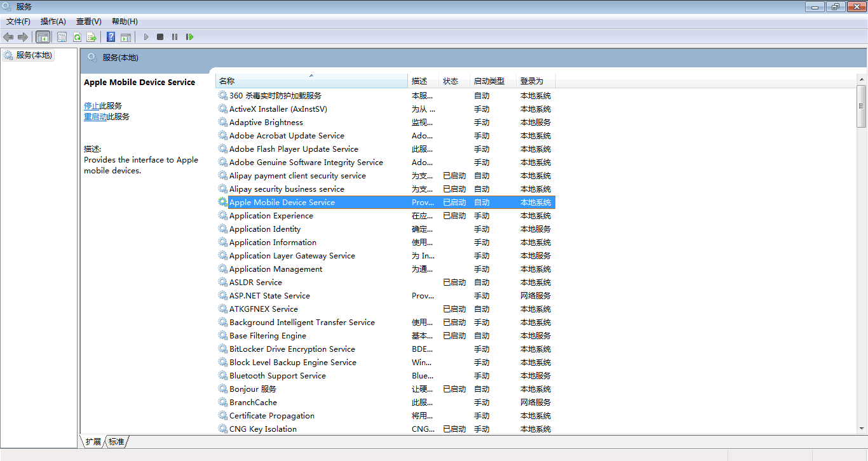Click gear icon of ATKGFNEX Service row
The height and width of the screenshot is (461, 868).
(x=223, y=309)
